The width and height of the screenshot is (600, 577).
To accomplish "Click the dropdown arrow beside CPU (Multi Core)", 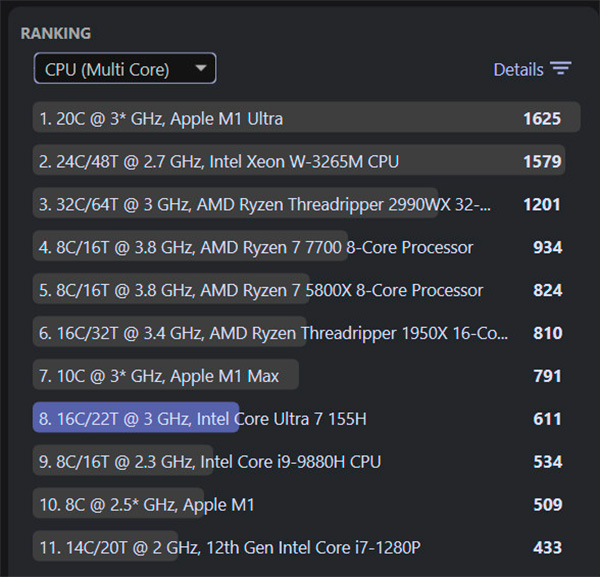I will 202,68.
